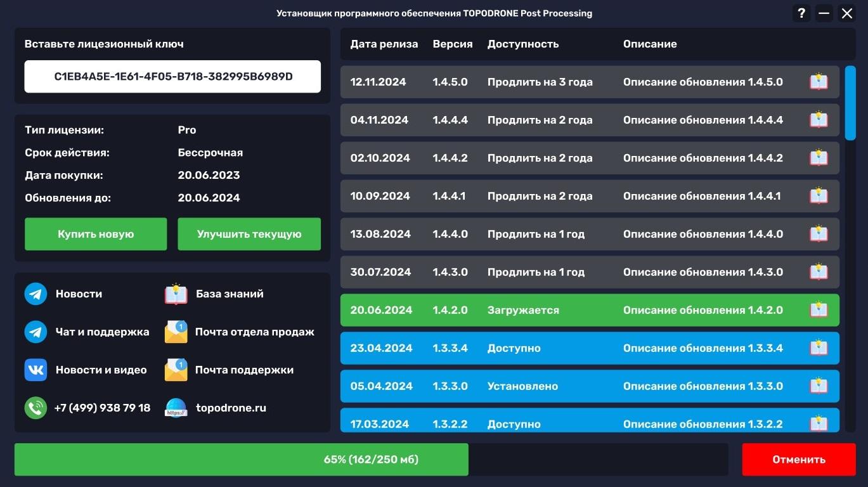This screenshot has width=868, height=487.
Task: Click the Telegram icon next to Новости
Action: 36,294
